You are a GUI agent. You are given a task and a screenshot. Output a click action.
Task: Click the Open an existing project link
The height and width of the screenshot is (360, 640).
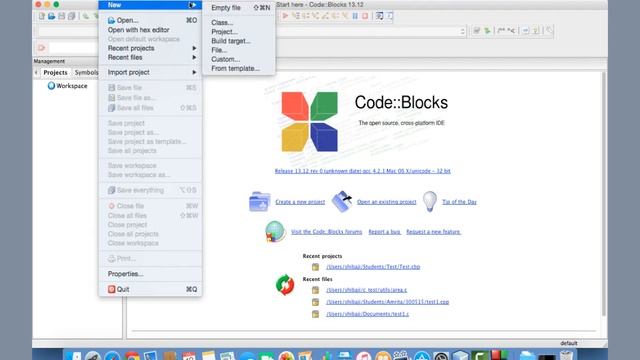tap(387, 202)
